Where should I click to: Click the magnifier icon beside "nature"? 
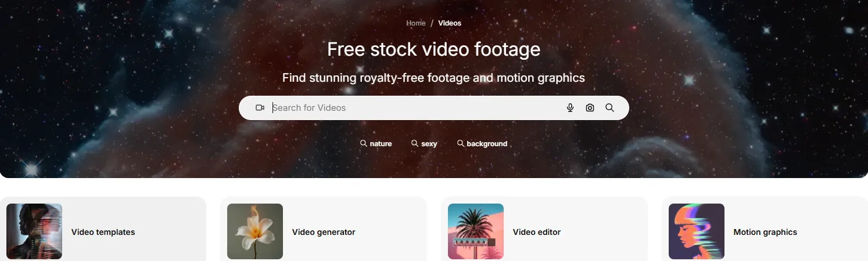[x=364, y=143]
